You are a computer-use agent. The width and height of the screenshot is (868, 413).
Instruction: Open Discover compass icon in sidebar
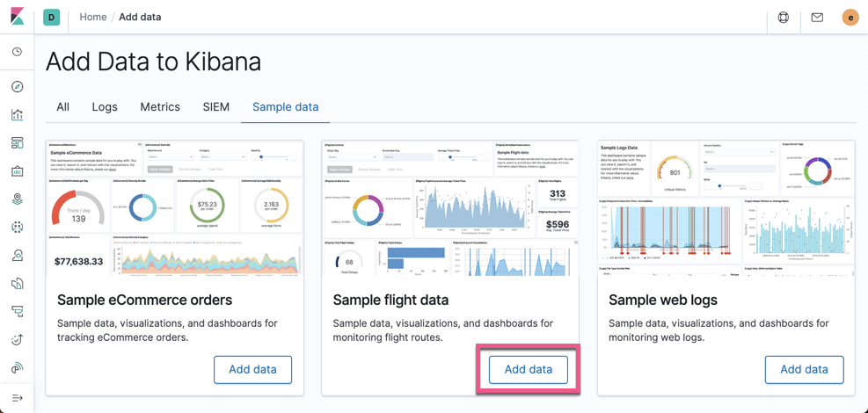click(18, 87)
